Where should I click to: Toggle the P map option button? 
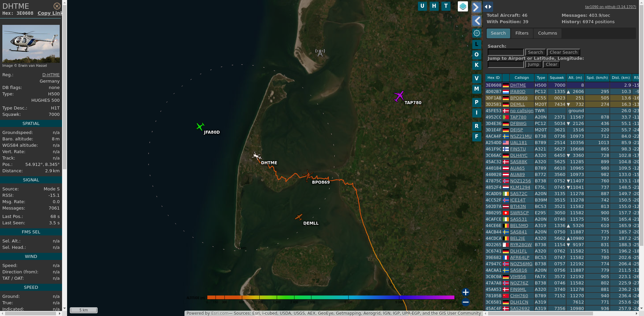(x=477, y=102)
